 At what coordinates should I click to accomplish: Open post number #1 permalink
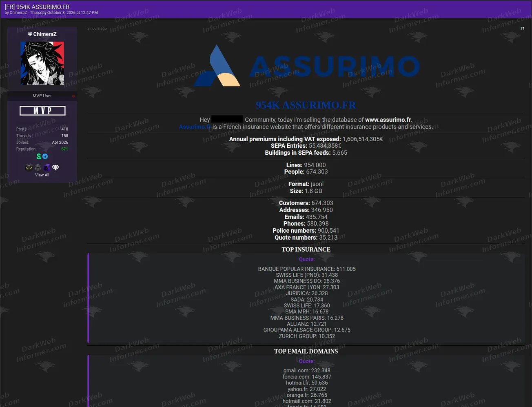[x=522, y=29]
